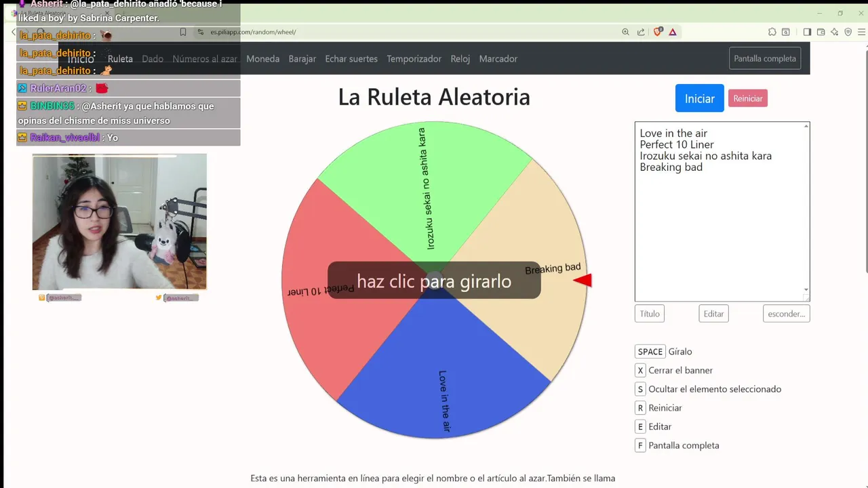The width and height of the screenshot is (868, 488).
Task: Click the VPN shield icon
Action: 848,32
